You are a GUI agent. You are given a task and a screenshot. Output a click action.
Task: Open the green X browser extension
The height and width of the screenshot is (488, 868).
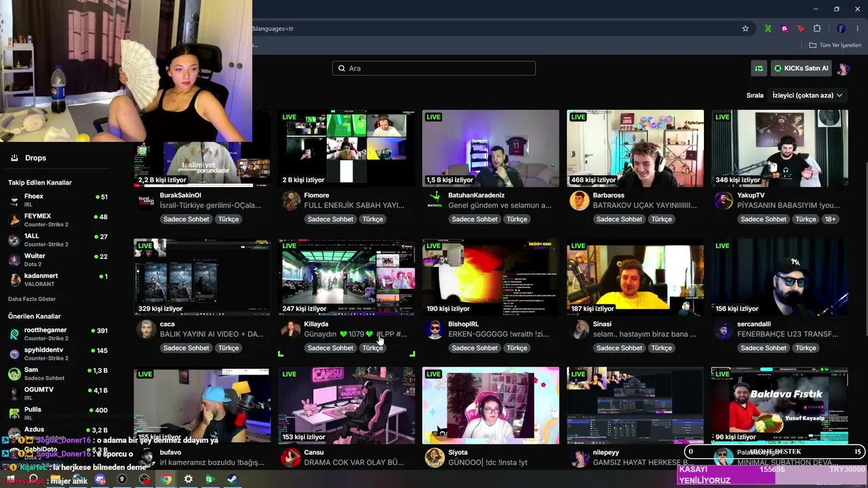(768, 28)
